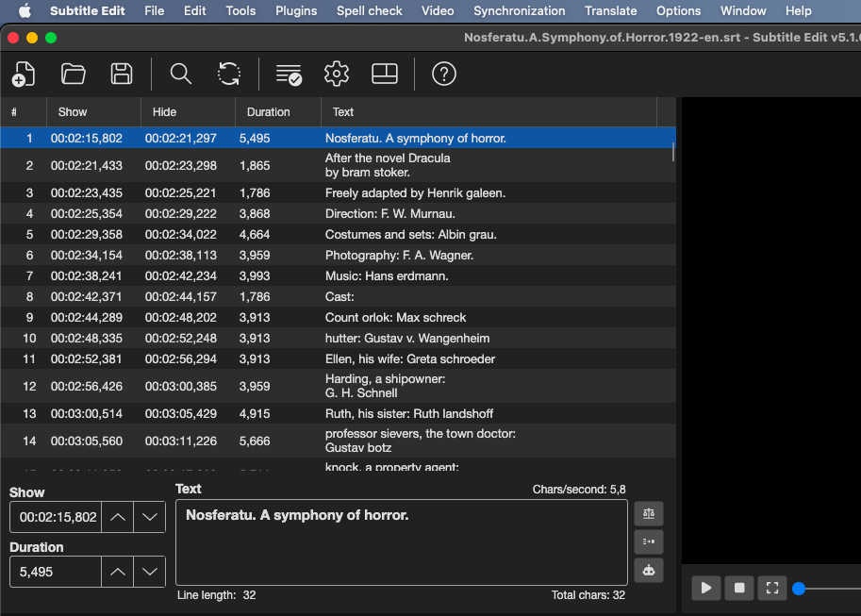Open a subtitle file via folder icon
The height and width of the screenshot is (616, 861).
tap(73, 74)
